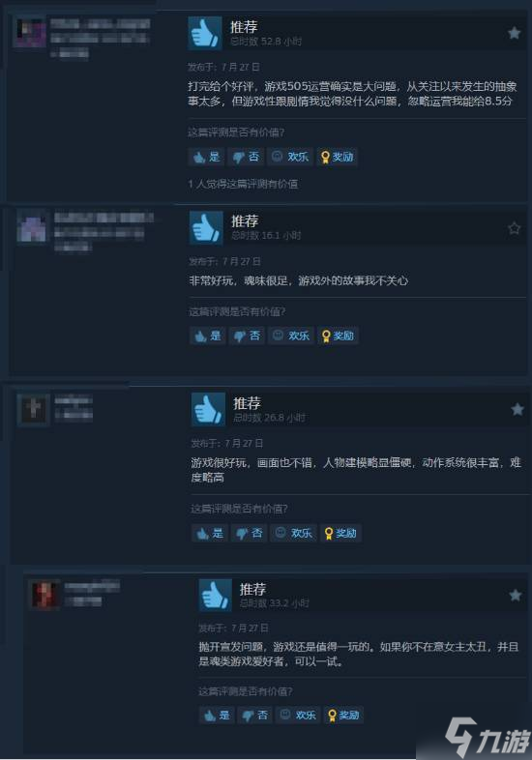Mark the 52.8-hour review as 欢乐
The height and width of the screenshot is (760, 532).
pos(290,157)
